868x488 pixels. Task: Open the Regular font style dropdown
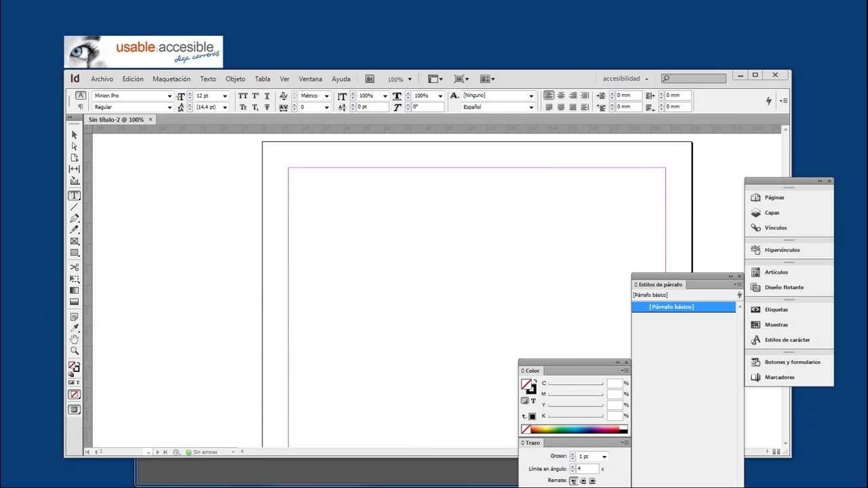pyautogui.click(x=170, y=107)
